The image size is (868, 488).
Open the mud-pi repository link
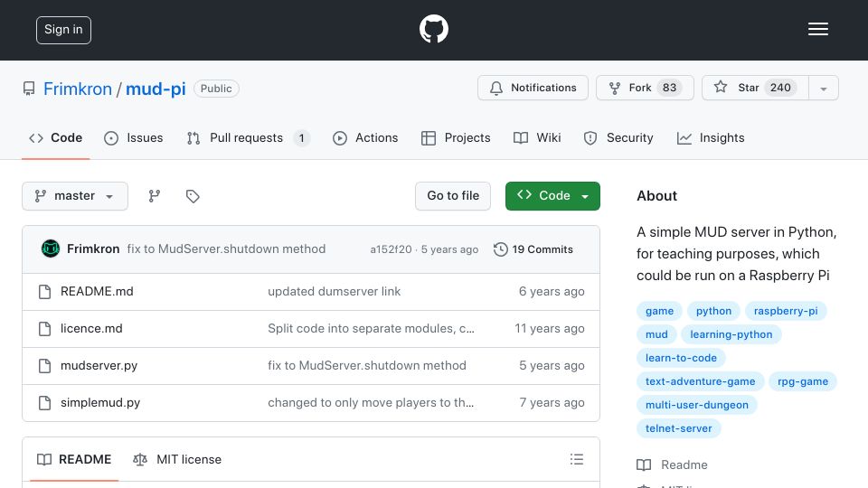click(x=156, y=89)
